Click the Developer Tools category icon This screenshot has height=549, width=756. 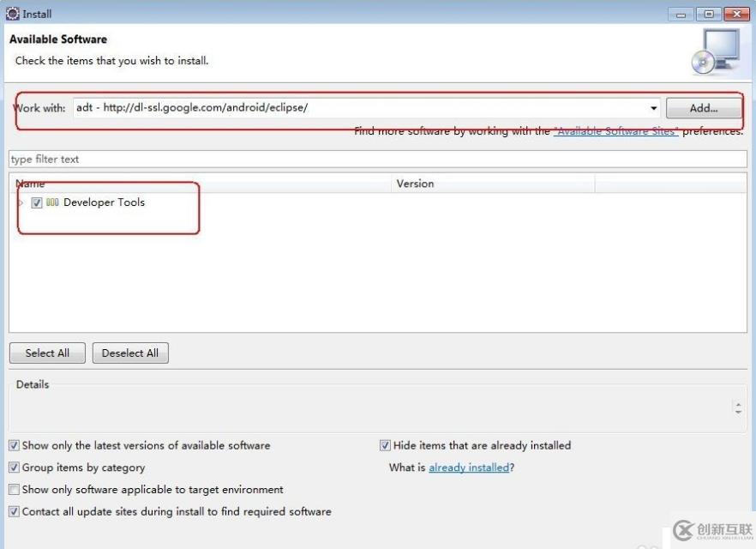[52, 202]
